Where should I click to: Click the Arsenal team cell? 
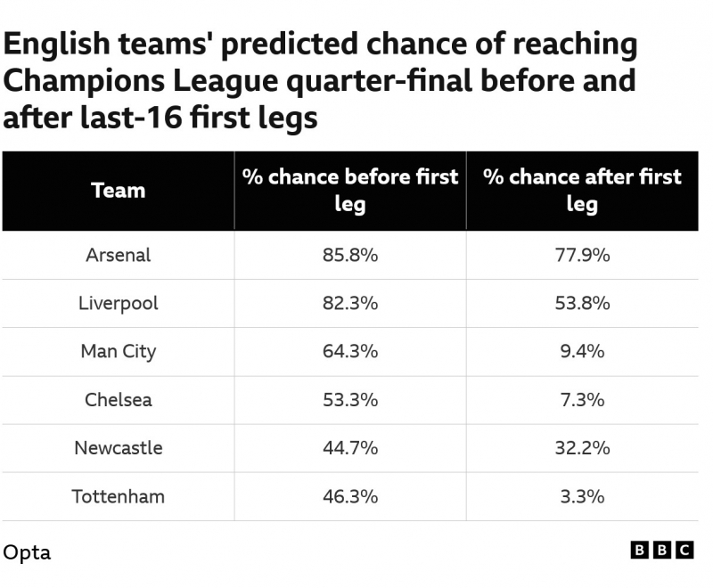119,255
